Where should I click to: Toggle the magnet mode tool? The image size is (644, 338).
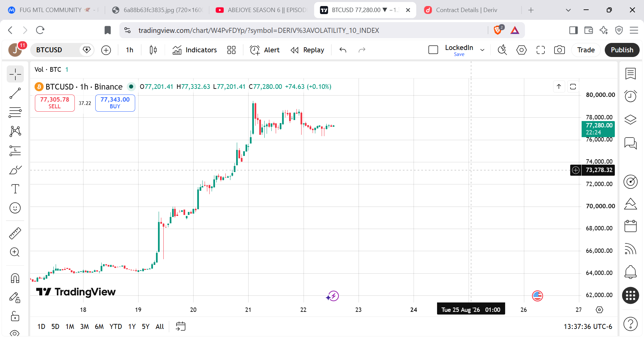[15, 278]
